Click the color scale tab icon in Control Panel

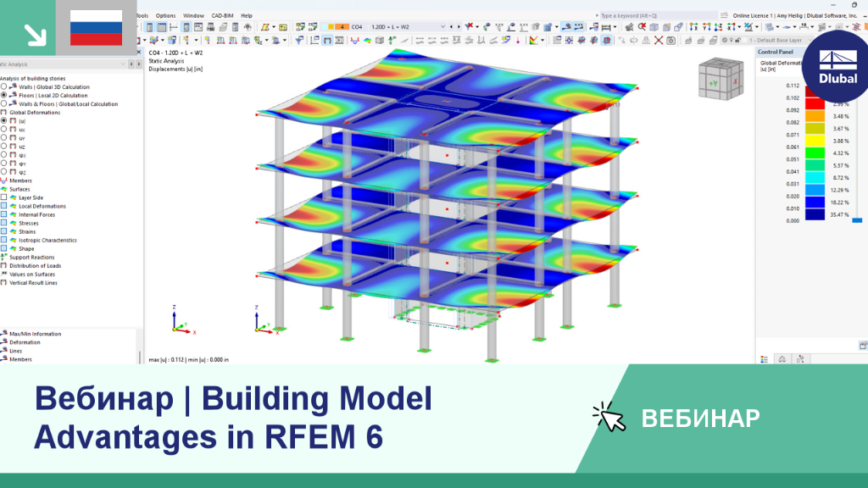764,359
